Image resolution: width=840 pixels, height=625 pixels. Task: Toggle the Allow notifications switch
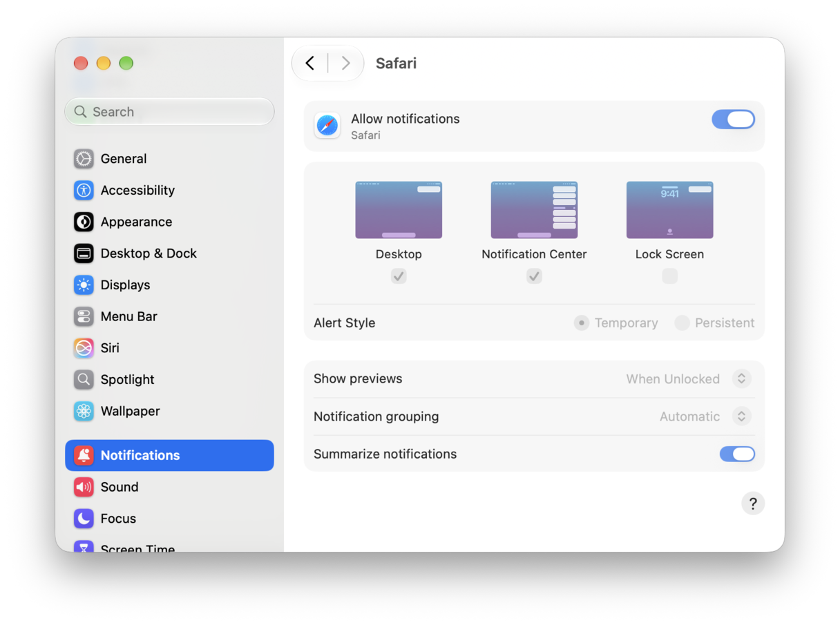pos(734,119)
